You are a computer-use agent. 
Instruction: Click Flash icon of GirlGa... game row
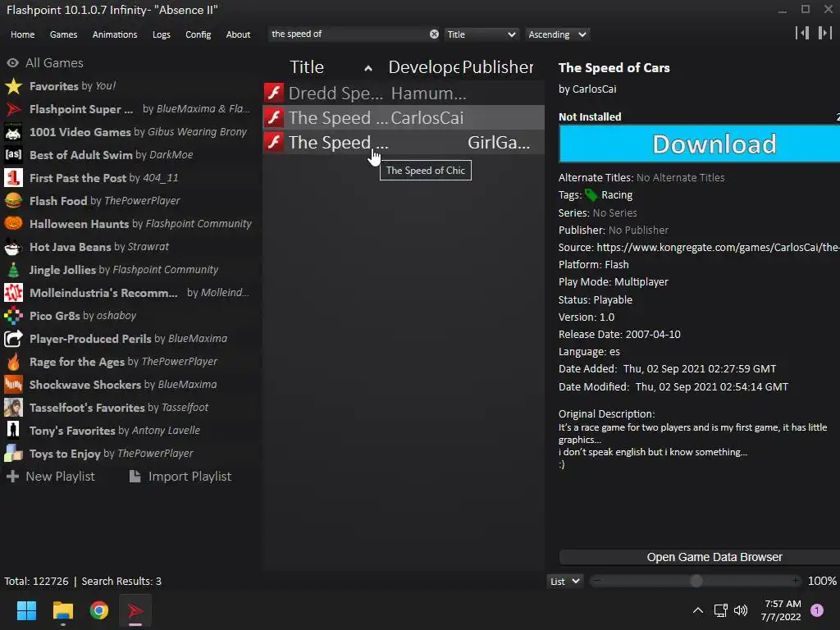(274, 142)
